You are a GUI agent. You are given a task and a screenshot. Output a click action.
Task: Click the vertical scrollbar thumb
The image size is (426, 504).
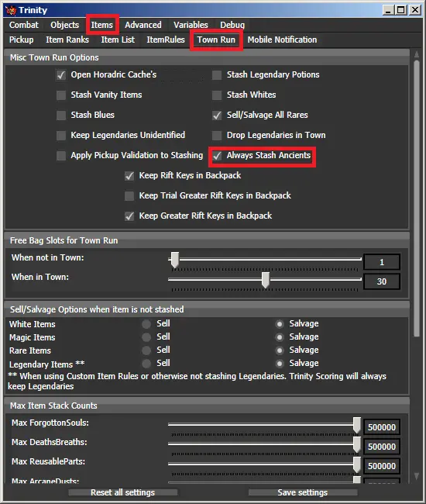pyautogui.click(x=417, y=198)
